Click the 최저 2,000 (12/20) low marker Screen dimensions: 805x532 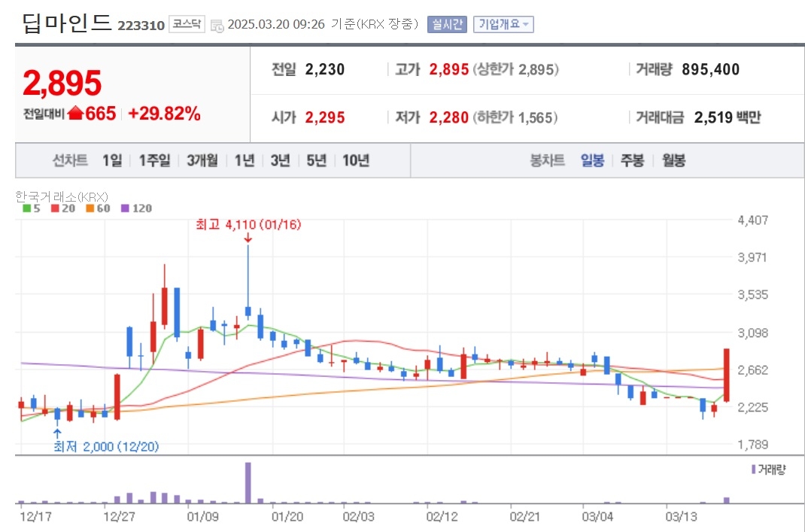click(106, 446)
